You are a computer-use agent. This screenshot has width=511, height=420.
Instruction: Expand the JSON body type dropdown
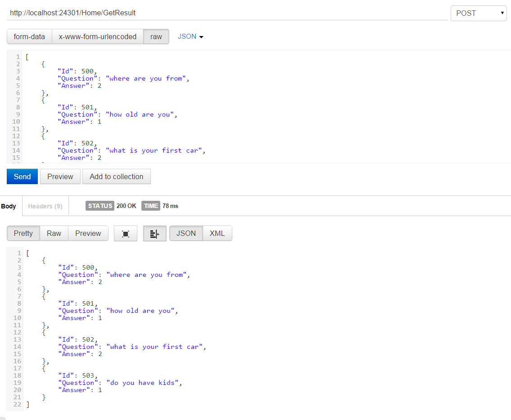190,37
